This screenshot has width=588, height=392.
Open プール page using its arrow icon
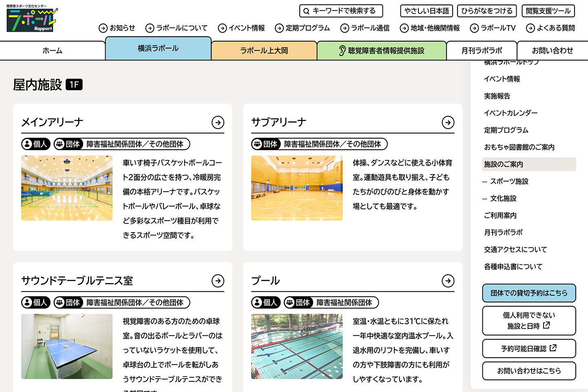click(448, 281)
